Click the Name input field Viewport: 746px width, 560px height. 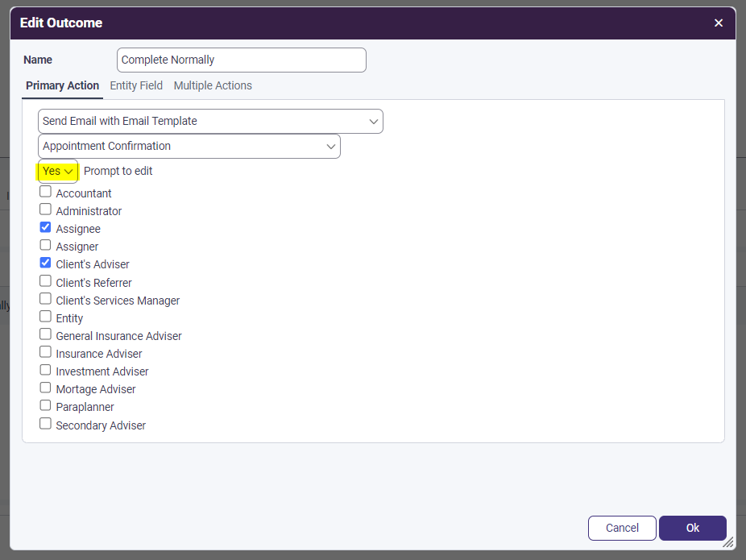241,60
